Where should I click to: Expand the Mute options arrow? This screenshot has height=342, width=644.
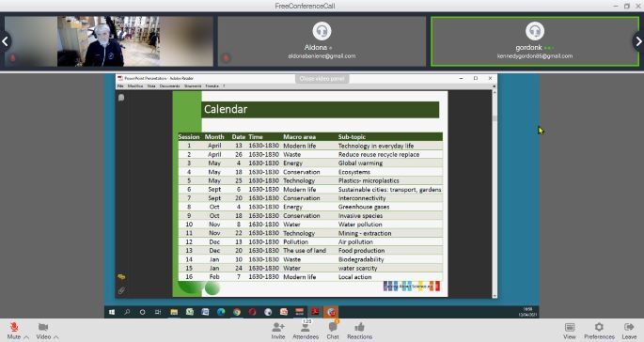26,337
